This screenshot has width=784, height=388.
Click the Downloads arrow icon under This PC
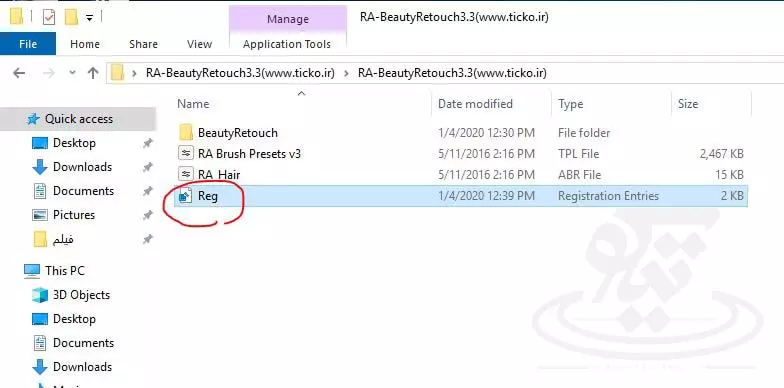[40, 367]
